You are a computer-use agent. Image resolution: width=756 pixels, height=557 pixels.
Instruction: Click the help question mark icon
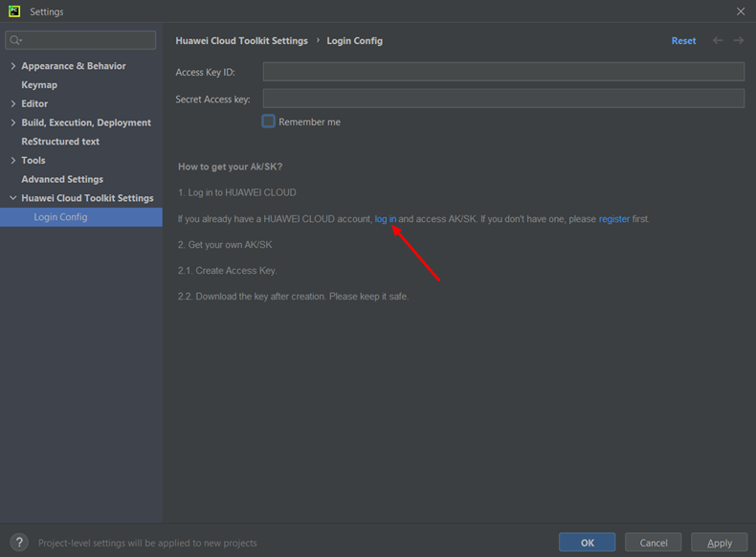(19, 543)
